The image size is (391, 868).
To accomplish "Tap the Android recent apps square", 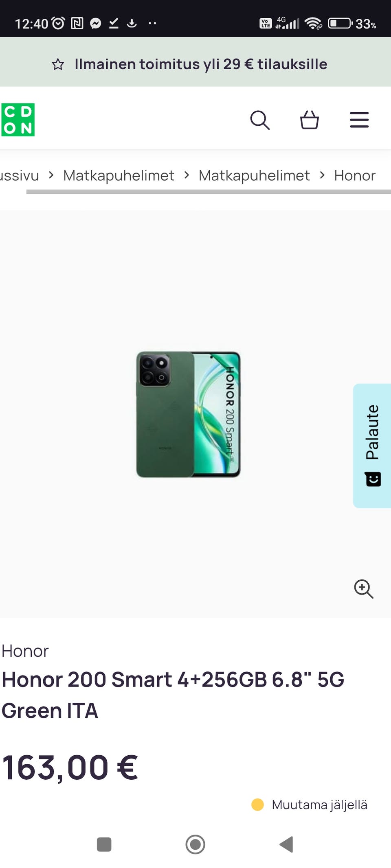I will [104, 844].
